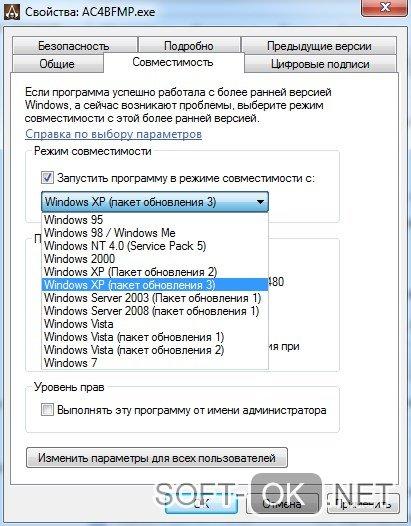Go to the Цифровые подписи tab
Viewport: 411px width, 526px height.
[320, 64]
